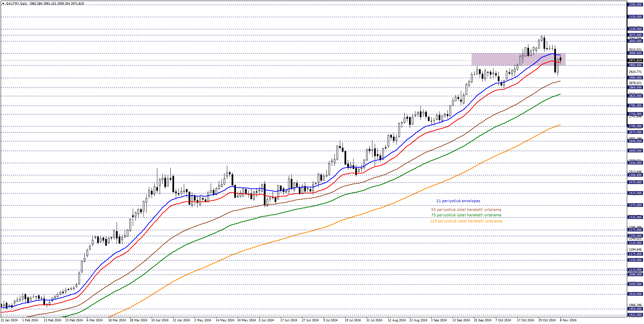Click the 2860.000 price level label
The image size is (644, 324).
tap(635, 87)
